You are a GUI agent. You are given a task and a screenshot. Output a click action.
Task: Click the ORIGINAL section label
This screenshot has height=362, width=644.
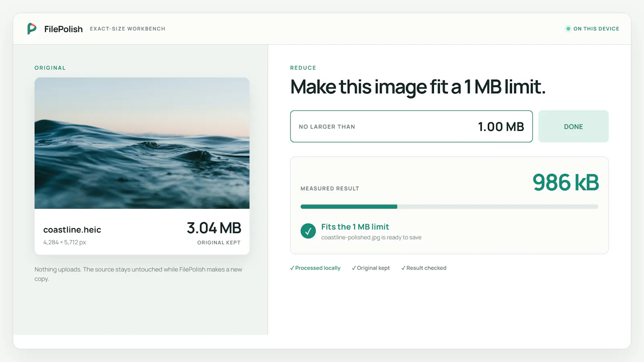(x=50, y=68)
